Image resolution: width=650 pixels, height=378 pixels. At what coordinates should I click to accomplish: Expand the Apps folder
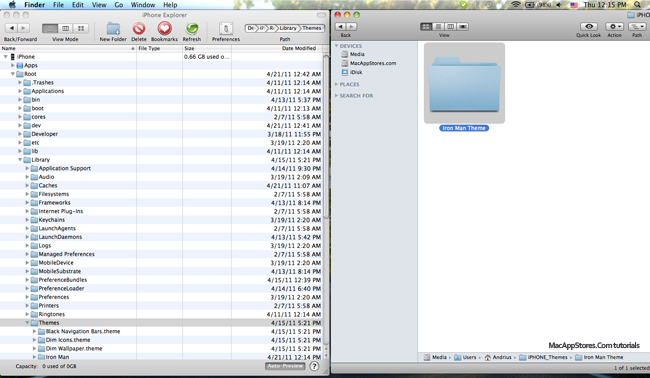click(x=13, y=65)
